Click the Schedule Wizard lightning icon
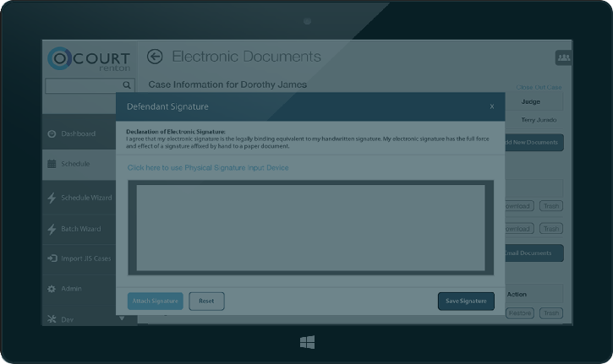Image resolution: width=613 pixels, height=364 pixels. [x=52, y=198]
